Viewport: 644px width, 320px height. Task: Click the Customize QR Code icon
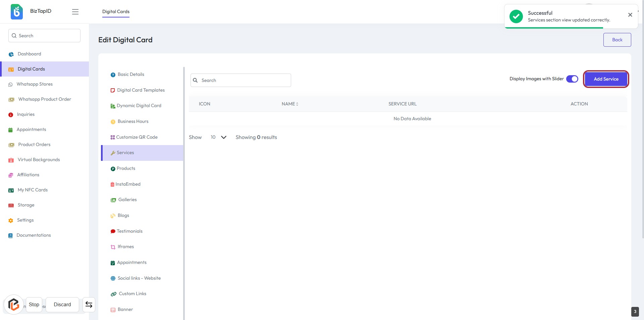click(113, 137)
